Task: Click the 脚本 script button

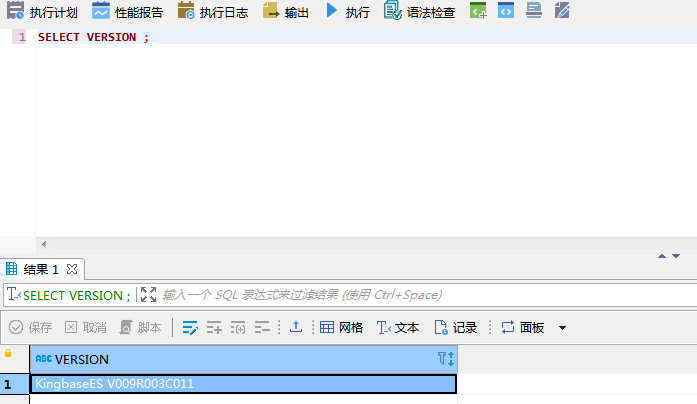Action: [140, 327]
